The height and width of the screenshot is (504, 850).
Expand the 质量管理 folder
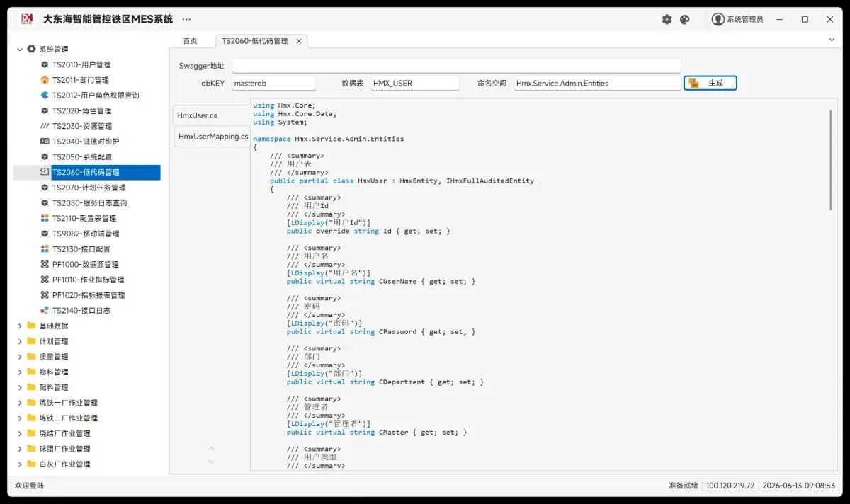click(19, 357)
